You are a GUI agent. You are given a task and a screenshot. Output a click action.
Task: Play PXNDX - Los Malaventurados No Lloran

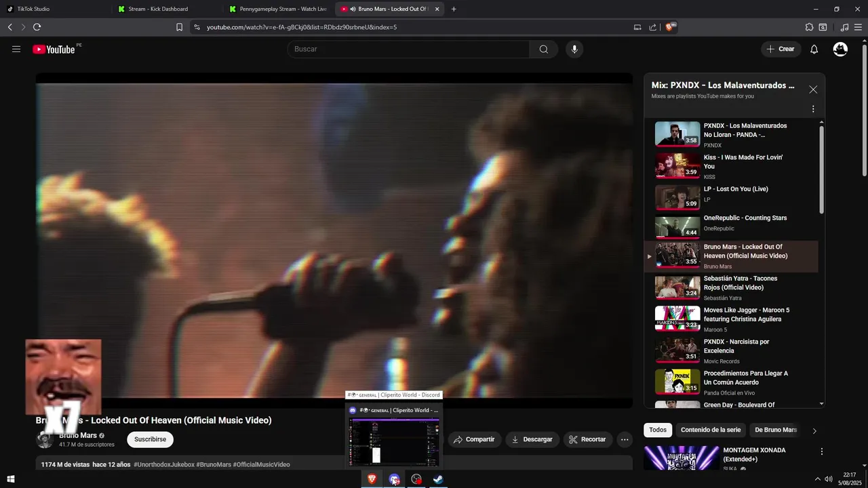[731, 135]
